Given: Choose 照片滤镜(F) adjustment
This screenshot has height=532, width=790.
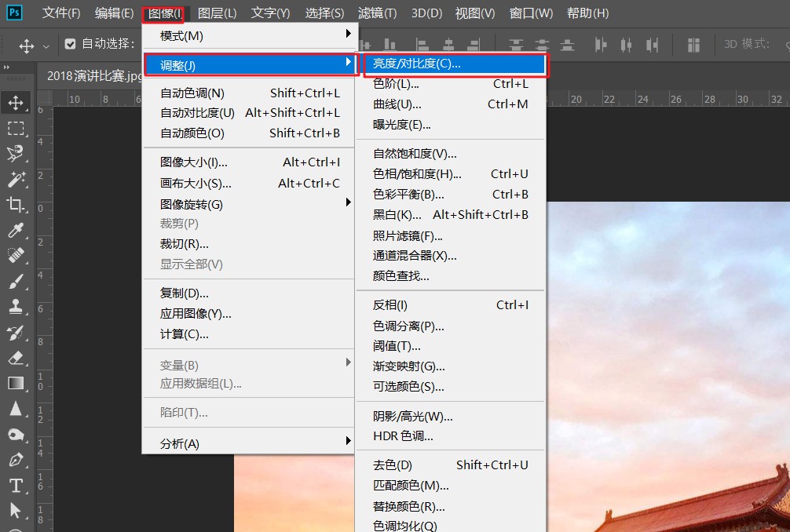Looking at the screenshot, I should [x=451, y=235].
